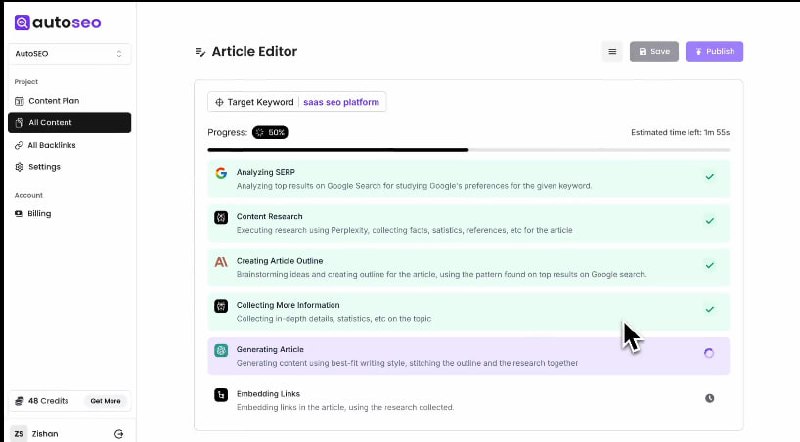The height and width of the screenshot is (442, 800).
Task: Select the Embedding Links step title
Action: (x=268, y=394)
